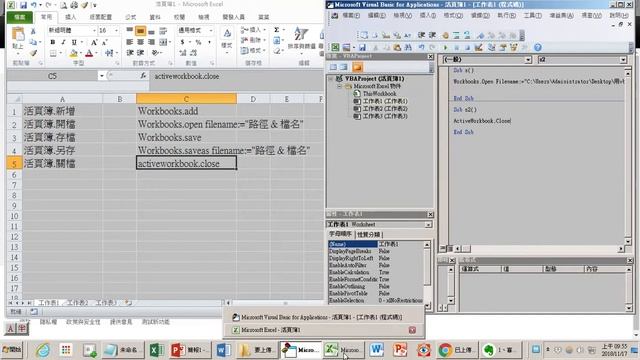
Task: Open the 偵錯(D) menu in VBA editor
Action: click(x=480, y=16)
